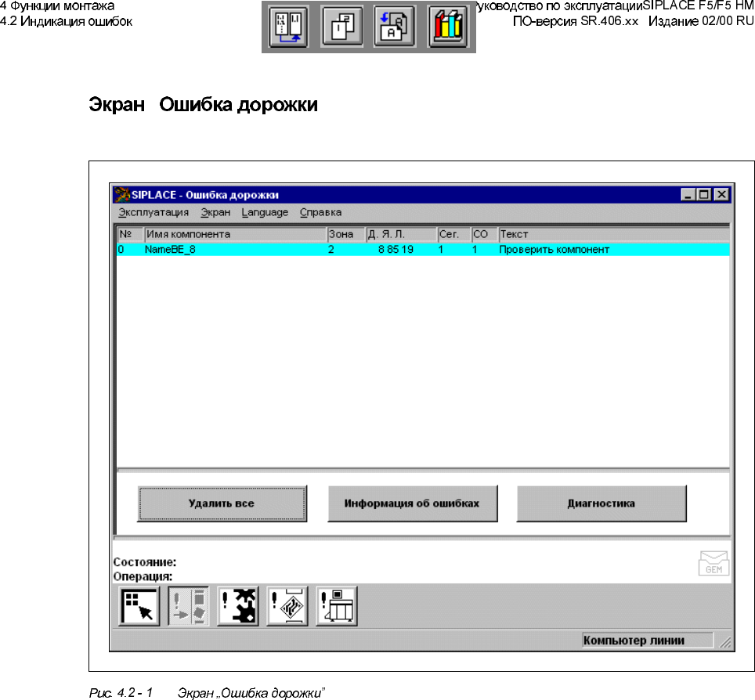Click the window resize grip in status bar

pos(724,642)
